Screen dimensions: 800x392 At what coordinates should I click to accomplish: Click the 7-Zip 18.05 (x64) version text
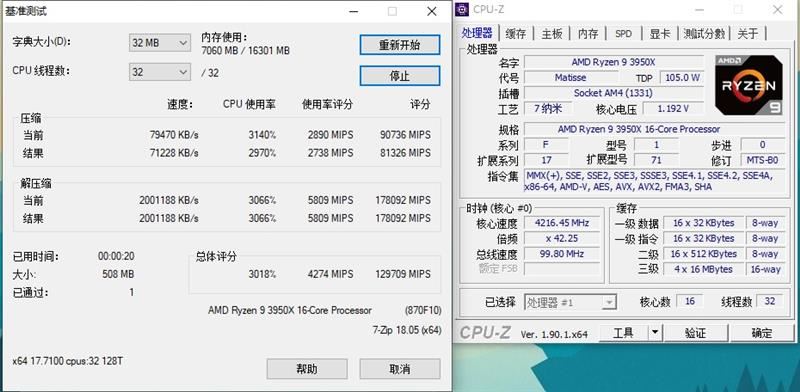click(407, 330)
